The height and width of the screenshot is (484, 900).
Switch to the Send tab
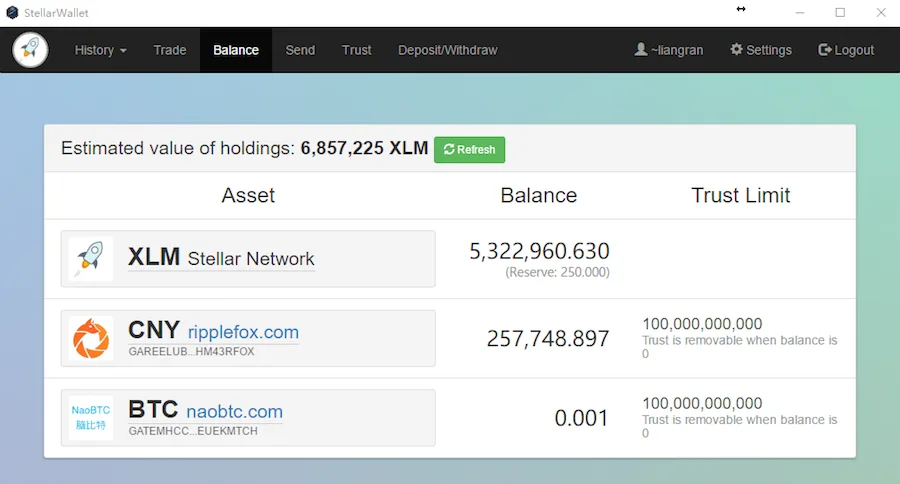pos(300,50)
